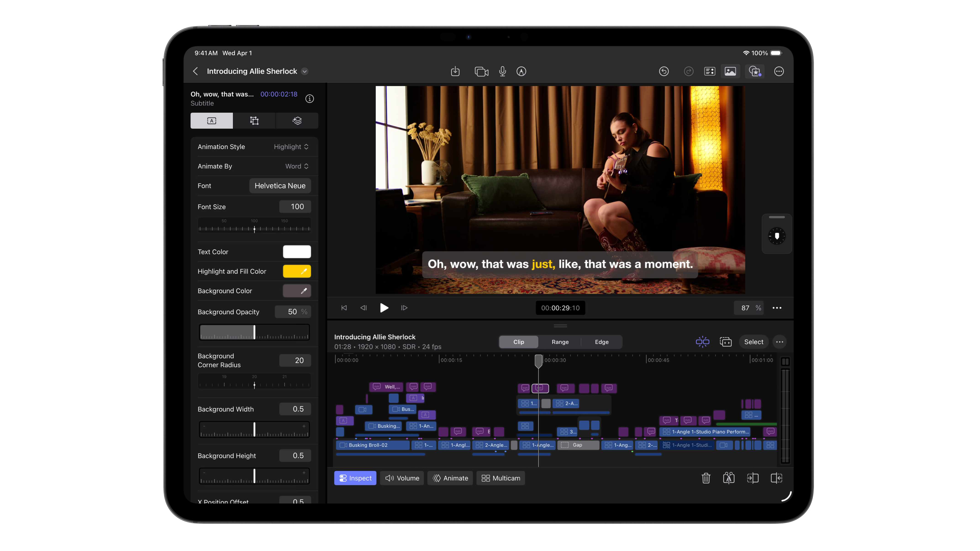Tap the Select button
The height and width of the screenshot is (551, 980).
point(753,342)
